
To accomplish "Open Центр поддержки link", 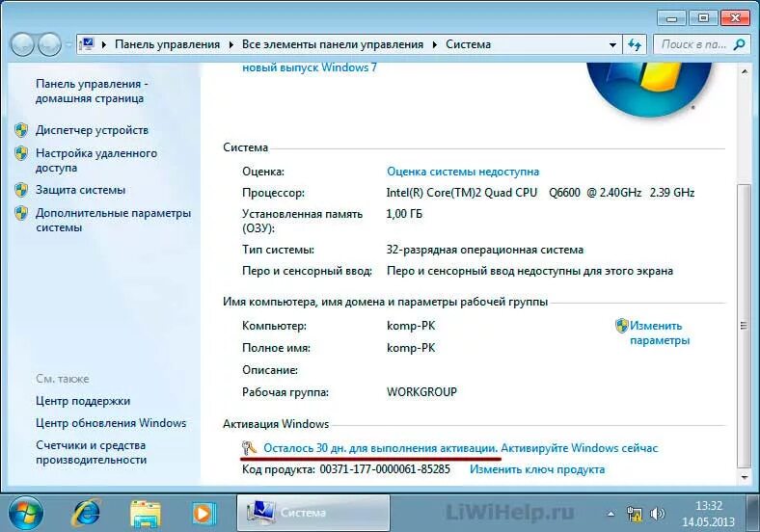I will pyautogui.click(x=83, y=401).
